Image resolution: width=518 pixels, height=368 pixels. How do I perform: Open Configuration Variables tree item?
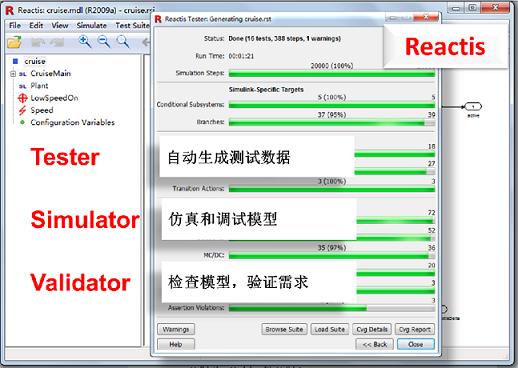72,122
